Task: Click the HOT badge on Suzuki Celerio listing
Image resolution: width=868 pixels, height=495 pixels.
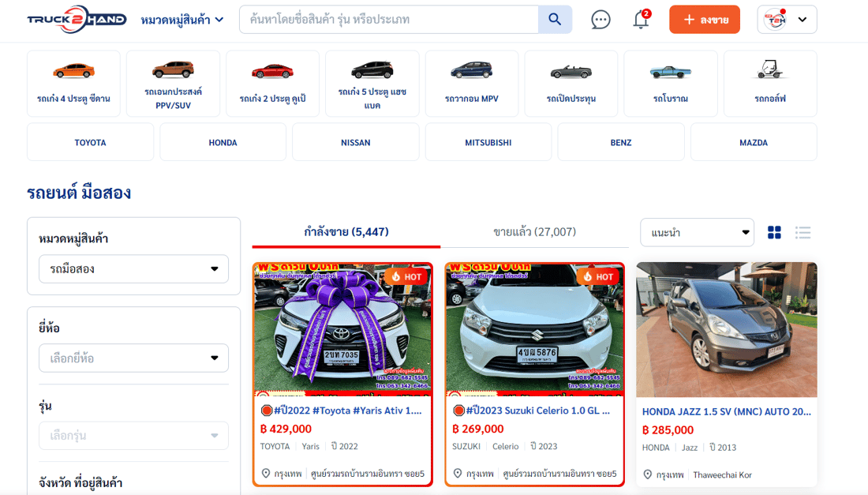Action: [599, 276]
